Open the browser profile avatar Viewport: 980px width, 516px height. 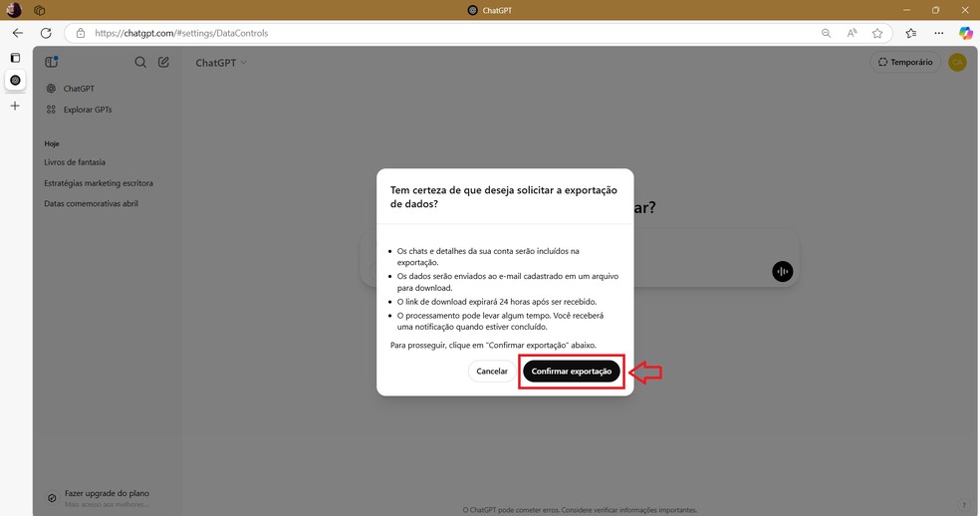pos(14,10)
